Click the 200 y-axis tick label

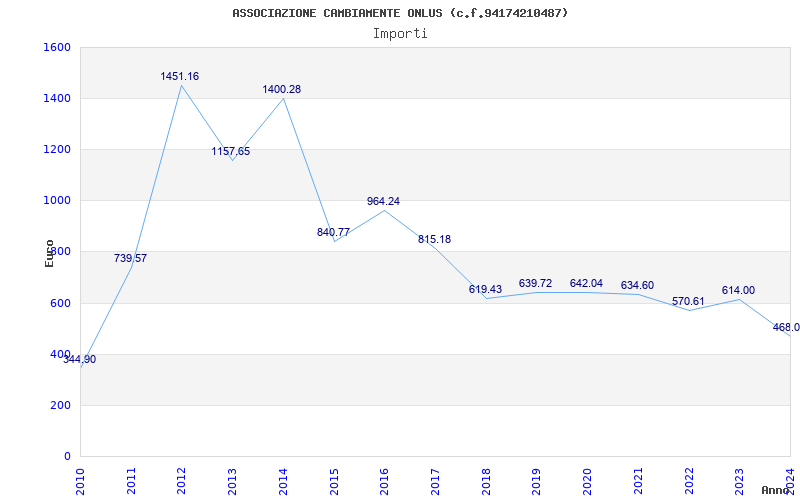point(60,405)
